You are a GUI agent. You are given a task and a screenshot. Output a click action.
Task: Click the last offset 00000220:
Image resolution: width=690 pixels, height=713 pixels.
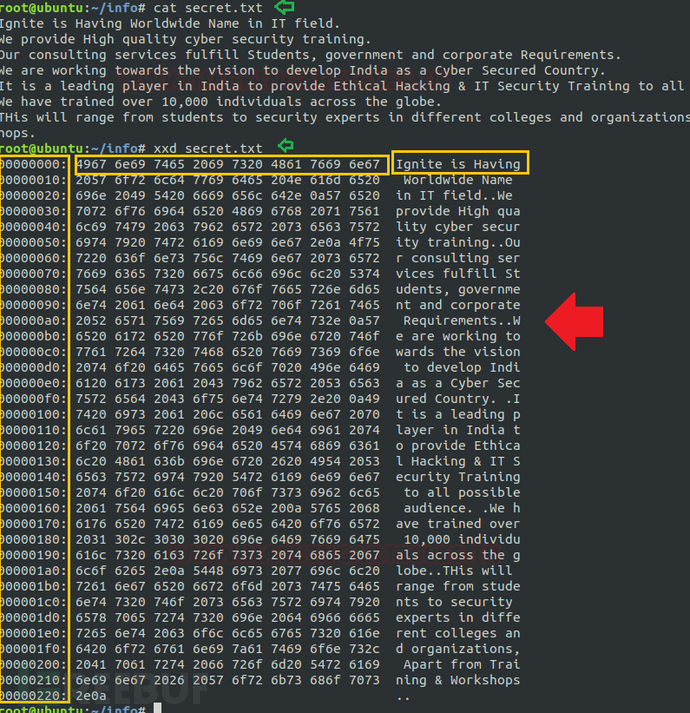click(x=33, y=696)
